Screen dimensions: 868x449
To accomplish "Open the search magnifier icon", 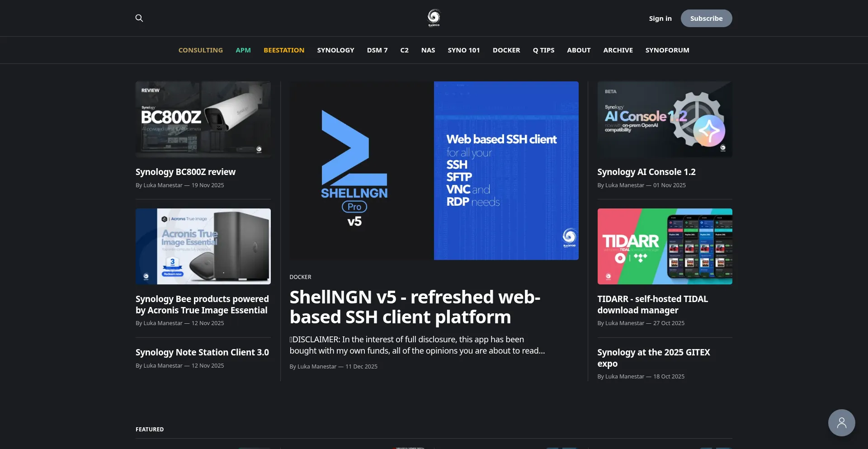I will (x=139, y=18).
